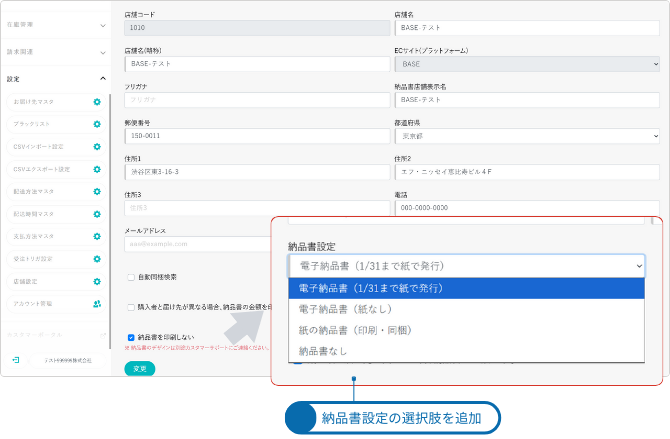The width and height of the screenshot is (670, 439).
Task: Click the teal 変更 button
Action: pos(140,368)
